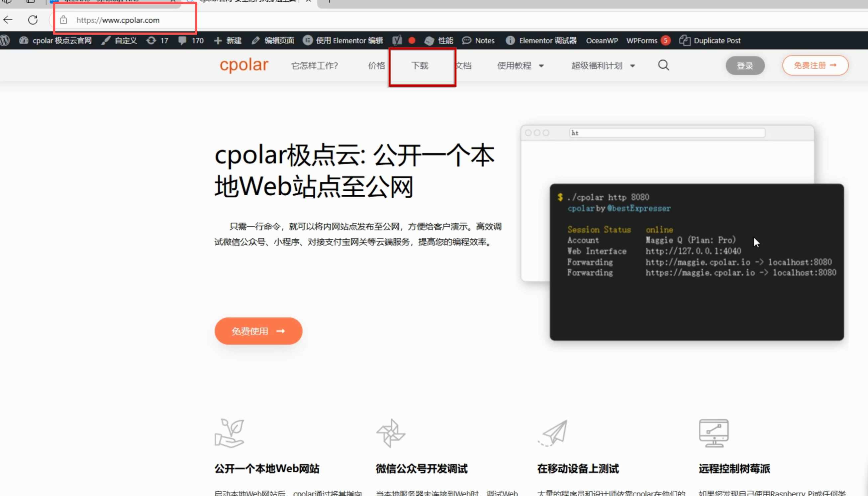Open the 170 comments item

191,41
